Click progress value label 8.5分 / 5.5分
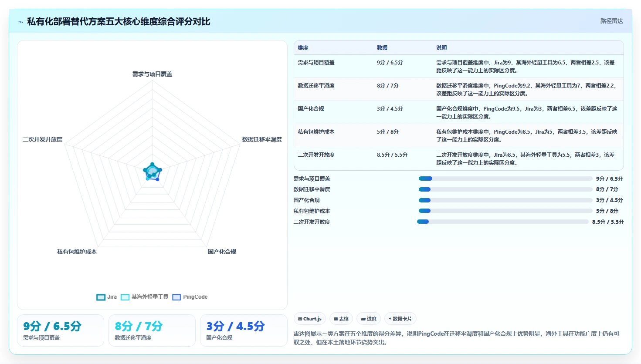 tap(608, 222)
